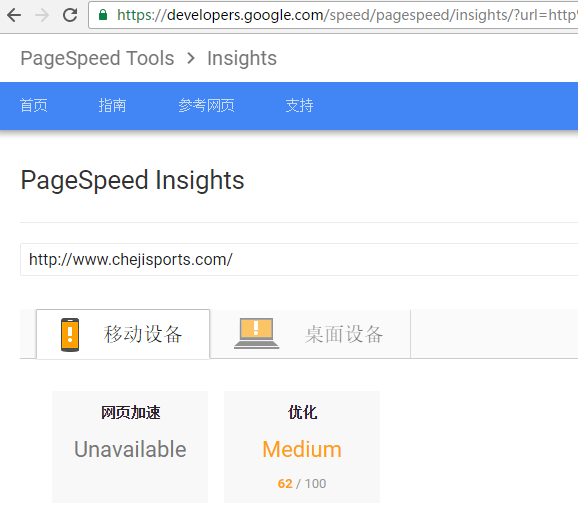Click the PageSpeed Insights heading
This screenshot has height=515, width=578.
pos(132,181)
